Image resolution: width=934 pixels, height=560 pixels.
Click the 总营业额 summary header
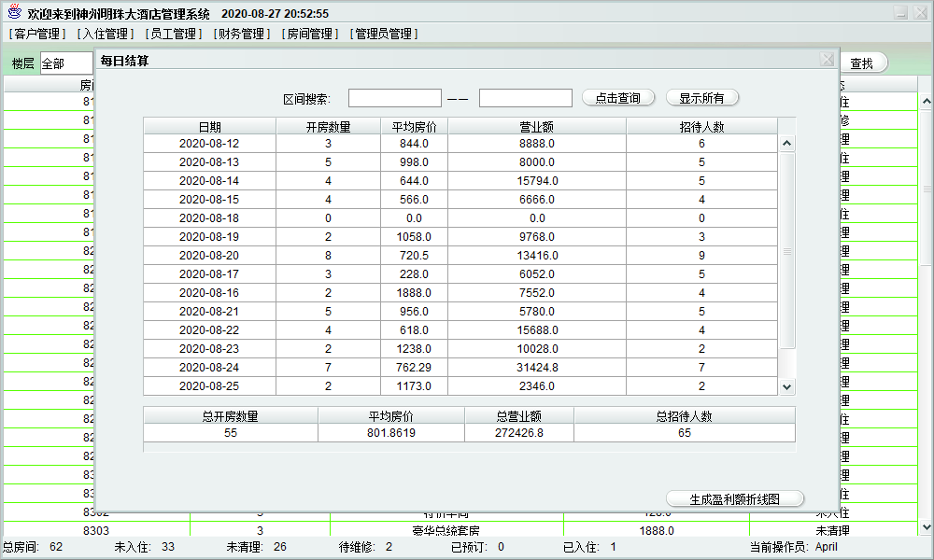pyautogui.click(x=518, y=416)
